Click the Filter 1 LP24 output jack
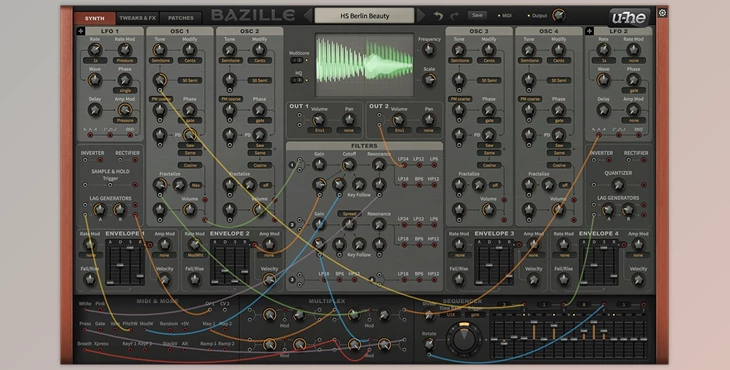 click(404, 165)
